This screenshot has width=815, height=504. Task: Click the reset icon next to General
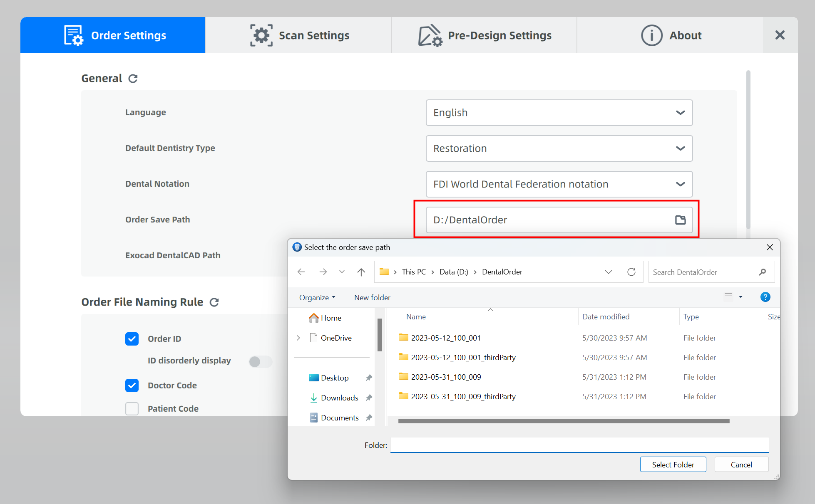point(133,79)
